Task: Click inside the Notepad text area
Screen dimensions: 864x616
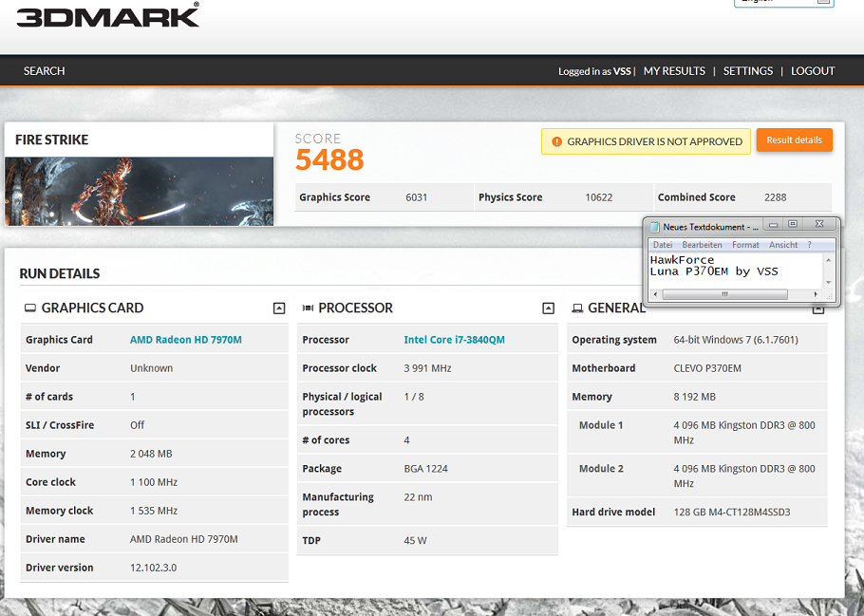Action: [x=736, y=271]
